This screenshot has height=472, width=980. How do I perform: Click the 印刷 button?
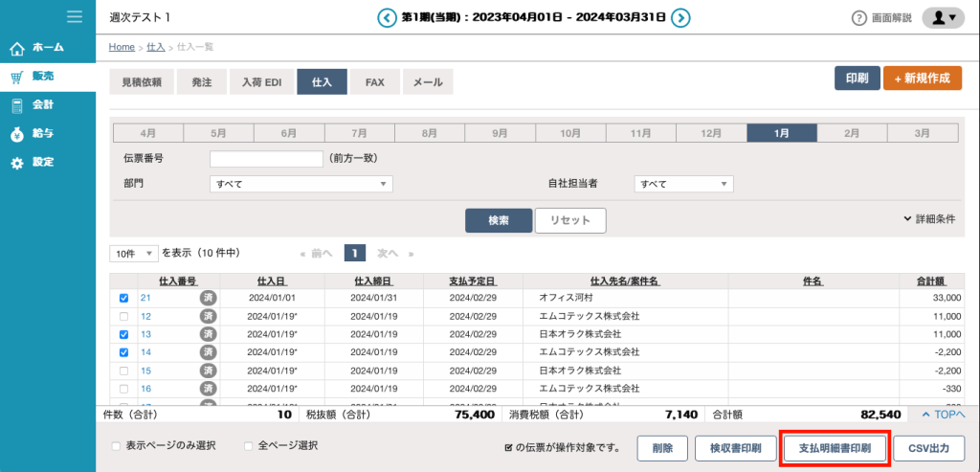tap(857, 79)
